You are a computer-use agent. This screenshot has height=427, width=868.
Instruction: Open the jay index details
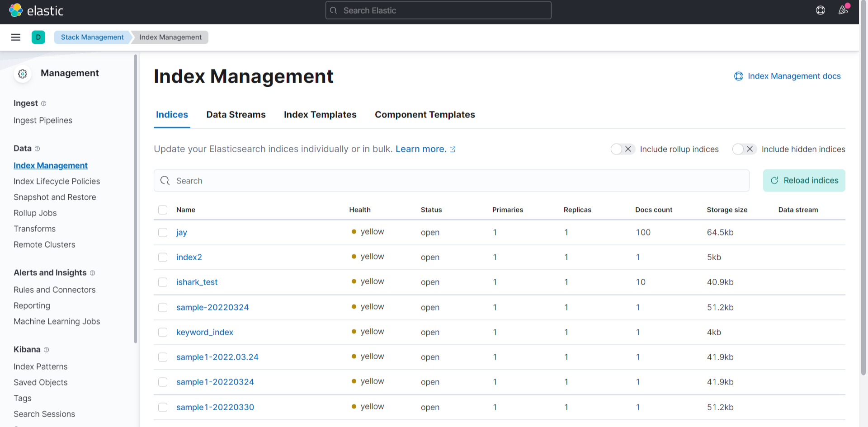pyautogui.click(x=182, y=232)
